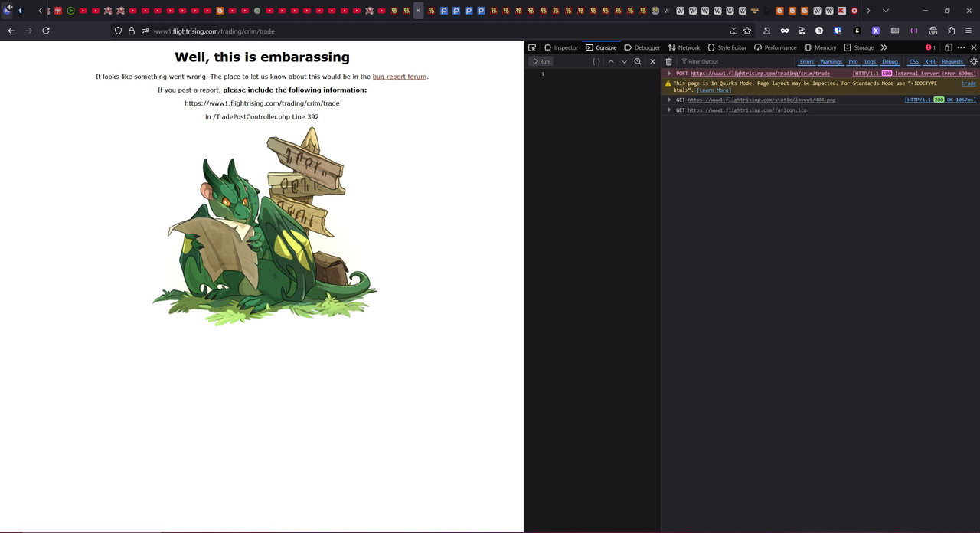Toggle the Errors filter
Image resolution: width=980 pixels, height=533 pixels.
click(807, 61)
